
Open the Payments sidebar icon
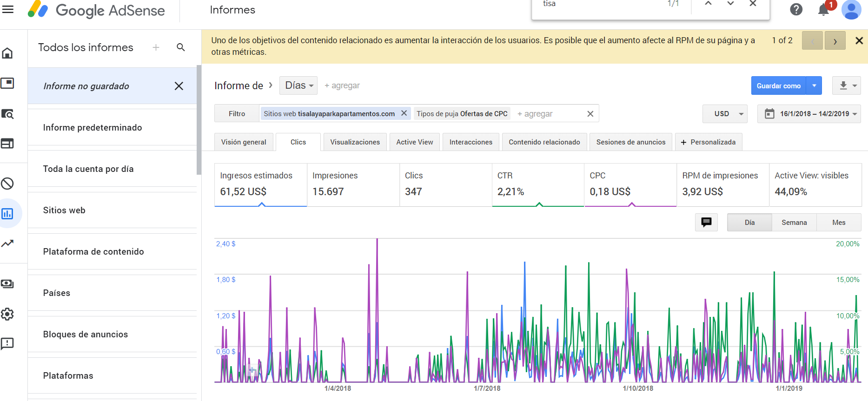point(7,284)
